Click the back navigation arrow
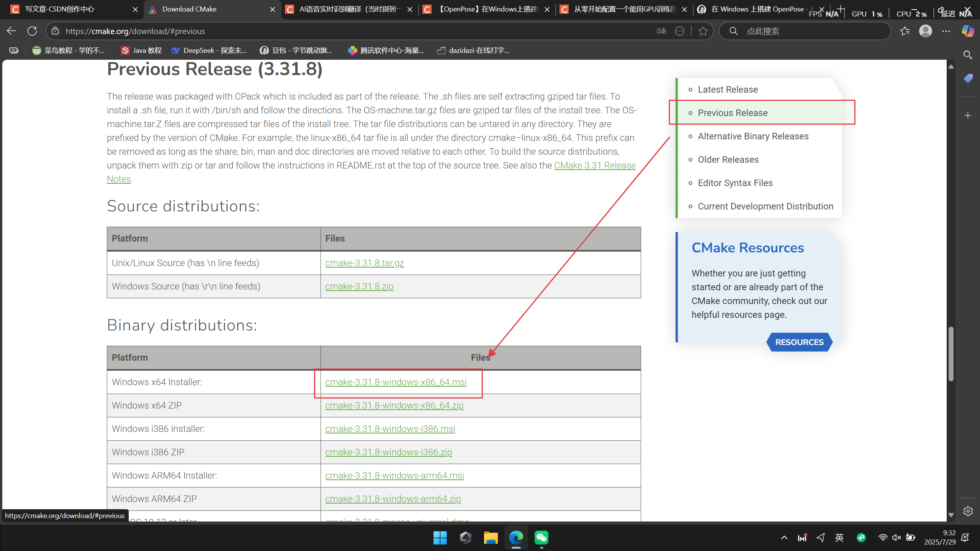 coord(11,31)
